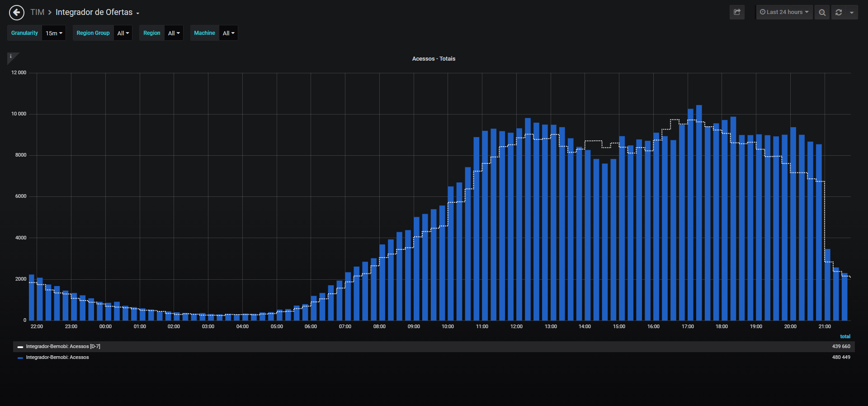The height and width of the screenshot is (406, 868).
Task: Click the 21:00 x-axis time label
Action: 825,327
